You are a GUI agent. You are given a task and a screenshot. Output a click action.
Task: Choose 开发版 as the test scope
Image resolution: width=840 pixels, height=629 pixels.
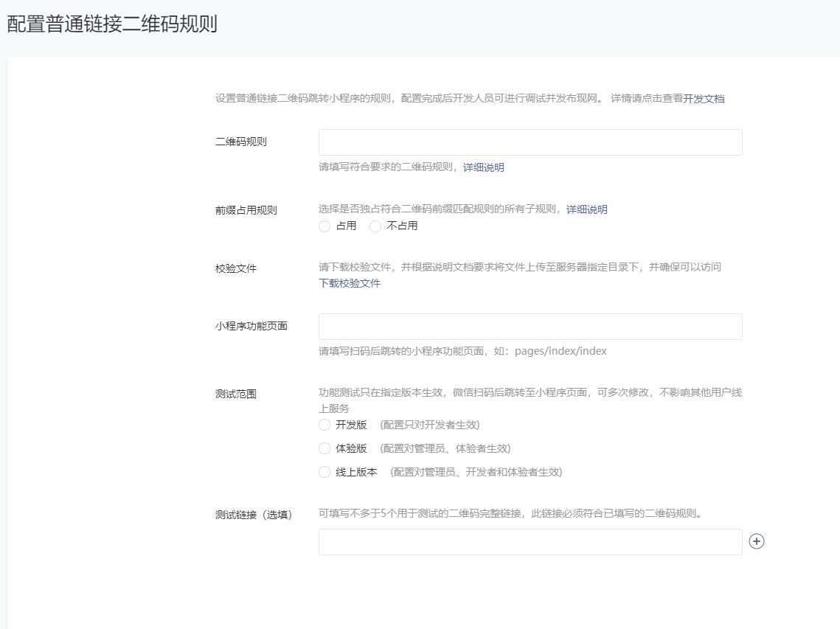(324, 425)
